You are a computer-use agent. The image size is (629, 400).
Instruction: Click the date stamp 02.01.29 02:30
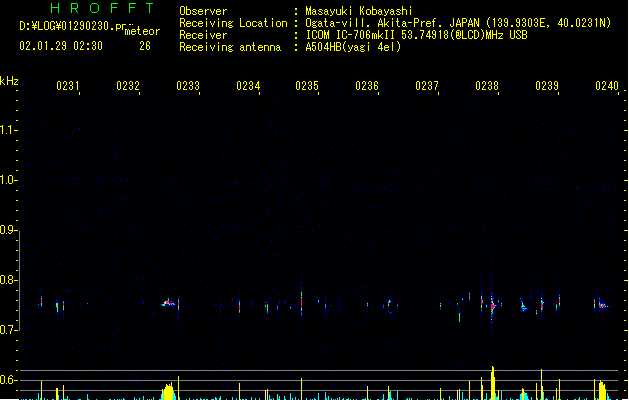pos(61,46)
